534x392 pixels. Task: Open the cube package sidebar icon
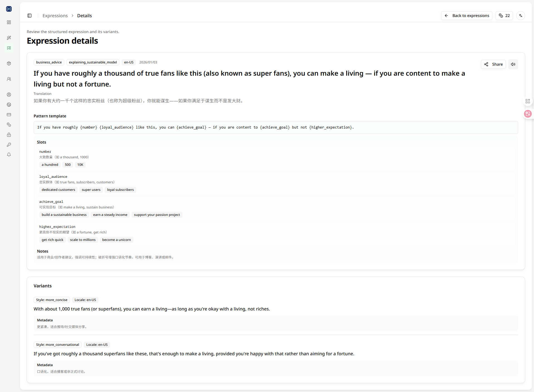pyautogui.click(x=9, y=63)
